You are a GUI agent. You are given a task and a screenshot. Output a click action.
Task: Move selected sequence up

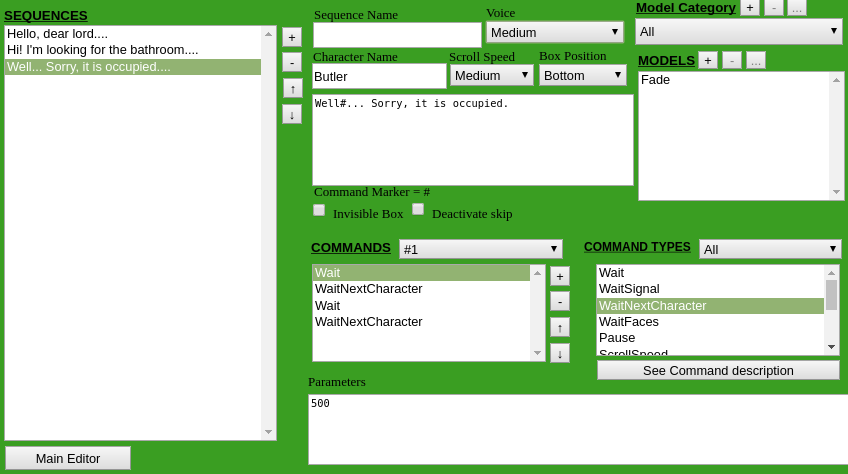(x=292, y=89)
